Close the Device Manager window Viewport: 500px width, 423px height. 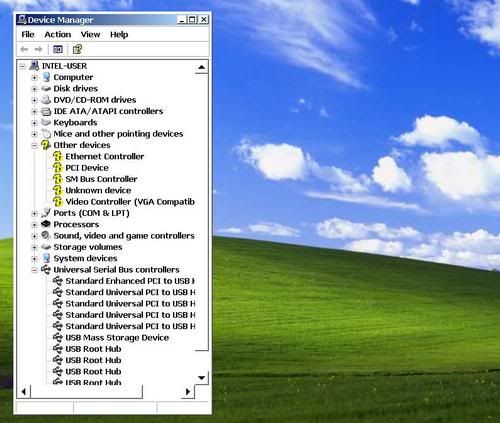203,20
